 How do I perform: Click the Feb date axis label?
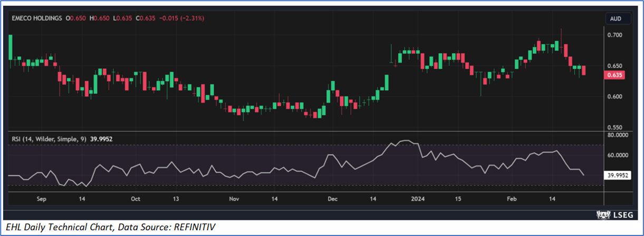point(512,200)
